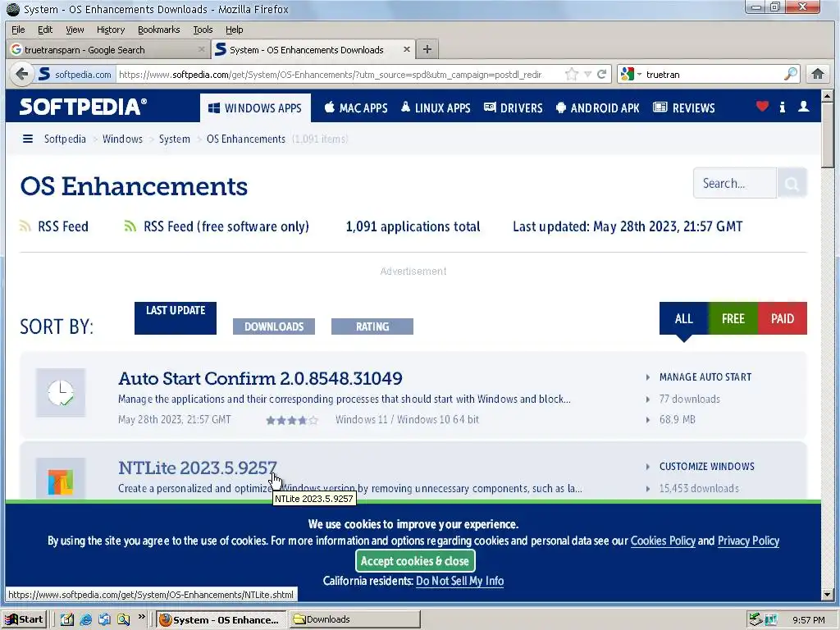Screen dimensions: 840x630
Task: Click the Softpedia logo
Action: (x=83, y=107)
